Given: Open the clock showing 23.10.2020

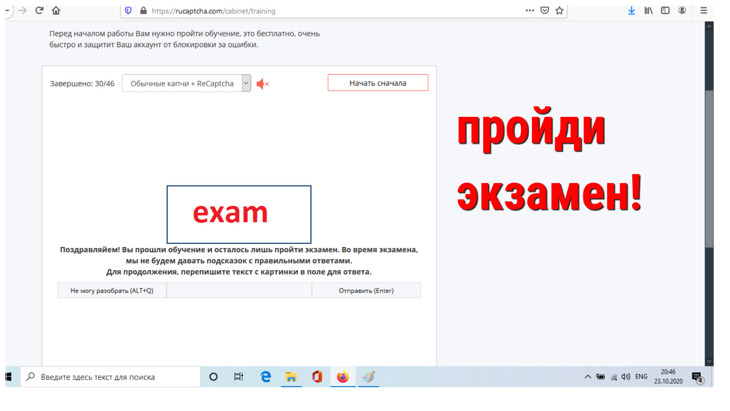Looking at the screenshot, I should pyautogui.click(x=668, y=377).
